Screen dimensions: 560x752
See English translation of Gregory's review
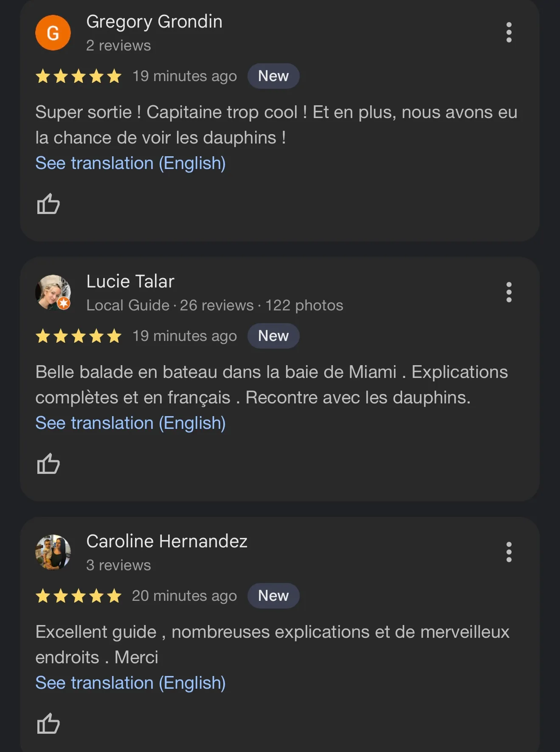tap(130, 163)
